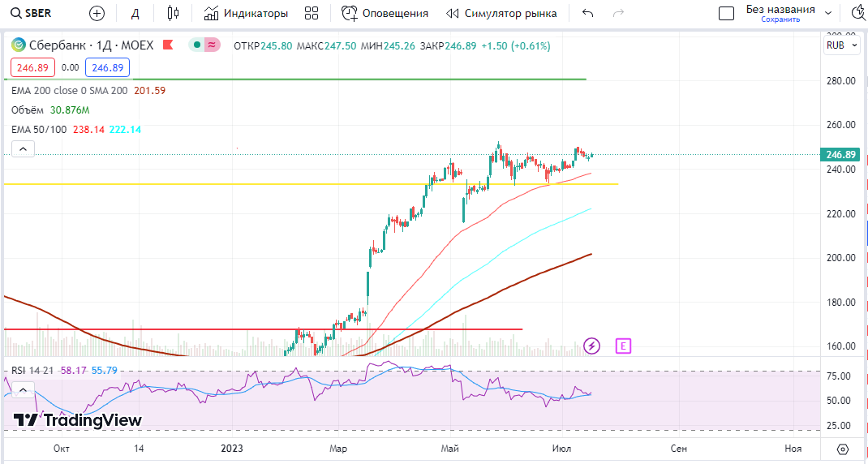
Task: Open the indicator templates grid icon
Action: pos(312,13)
